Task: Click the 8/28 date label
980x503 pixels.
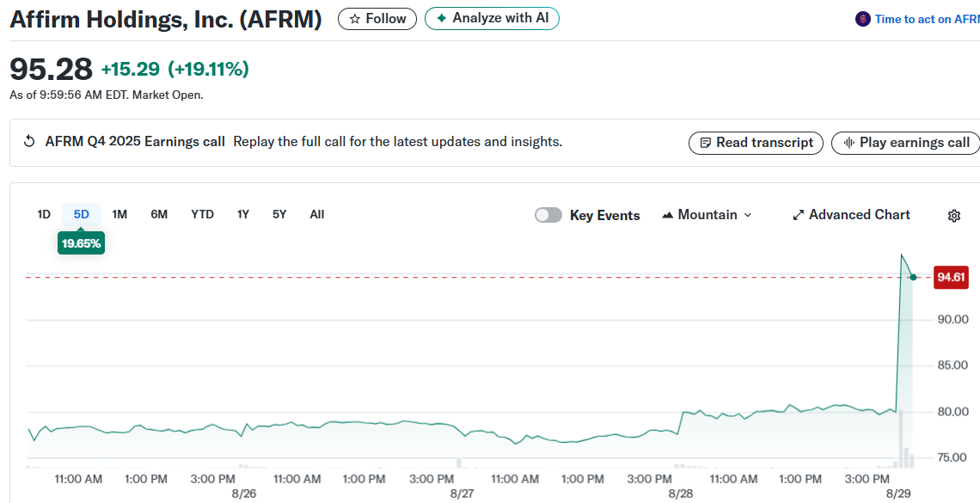Action: pos(681,494)
